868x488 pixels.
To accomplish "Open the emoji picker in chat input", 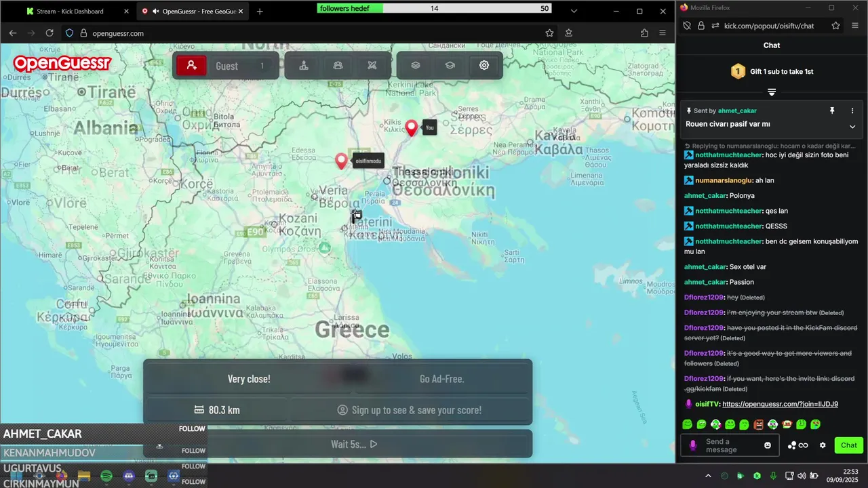I will coord(768,445).
